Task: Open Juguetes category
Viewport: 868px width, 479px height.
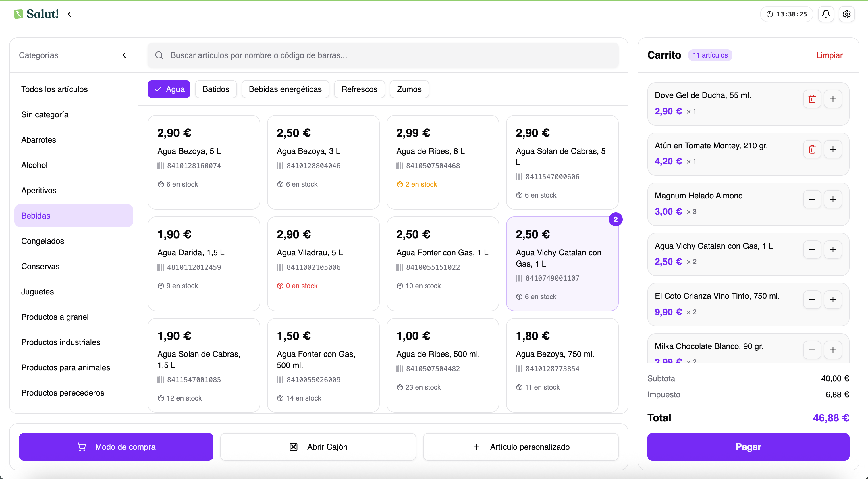Action: pyautogui.click(x=74, y=292)
